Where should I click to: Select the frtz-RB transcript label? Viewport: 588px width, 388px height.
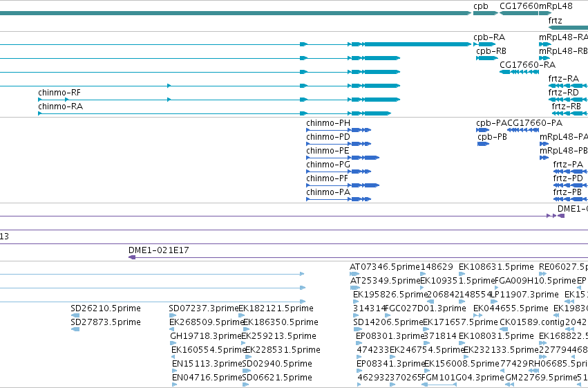[566, 107]
